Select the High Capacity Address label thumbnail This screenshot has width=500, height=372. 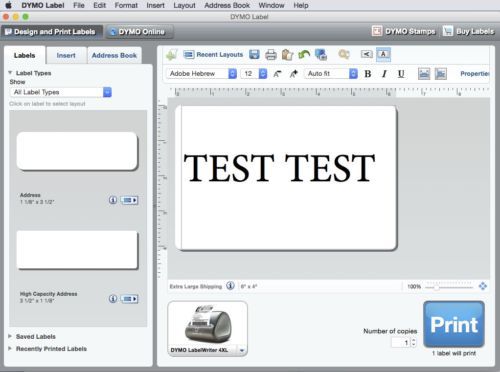(77, 250)
